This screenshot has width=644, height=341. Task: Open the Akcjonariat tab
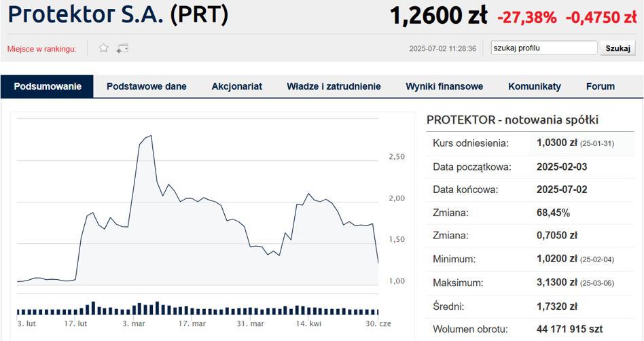(236, 86)
